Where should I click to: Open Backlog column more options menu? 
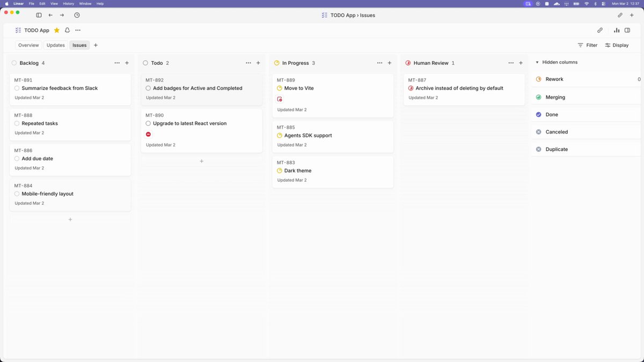[117, 63]
